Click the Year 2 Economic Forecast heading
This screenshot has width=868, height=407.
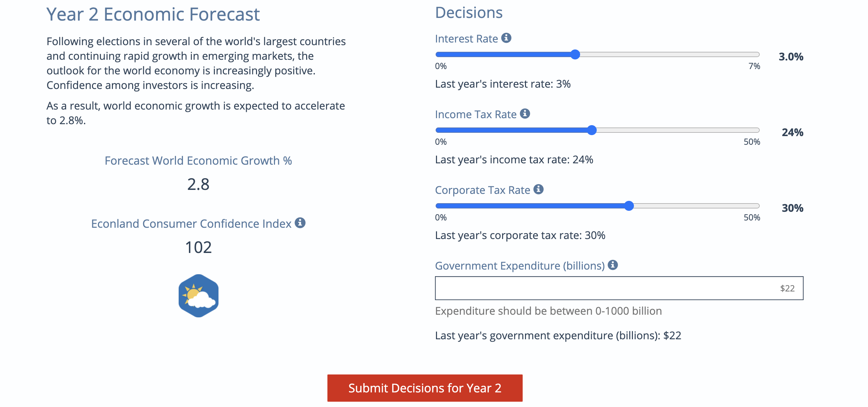pos(153,14)
